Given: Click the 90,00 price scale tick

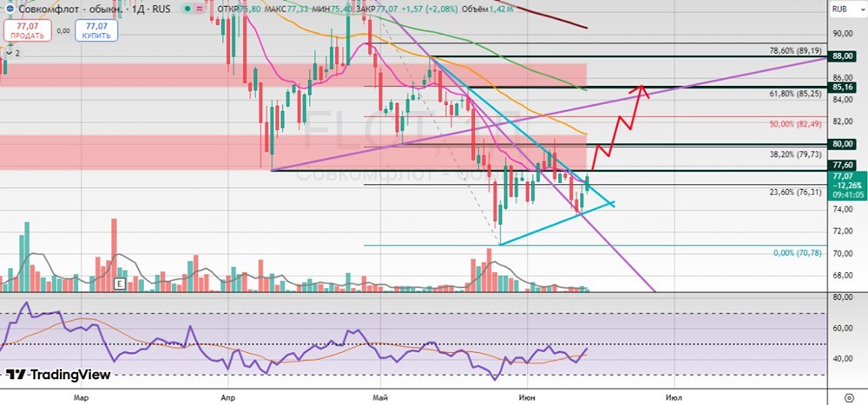Looking at the screenshot, I should coord(841,34).
